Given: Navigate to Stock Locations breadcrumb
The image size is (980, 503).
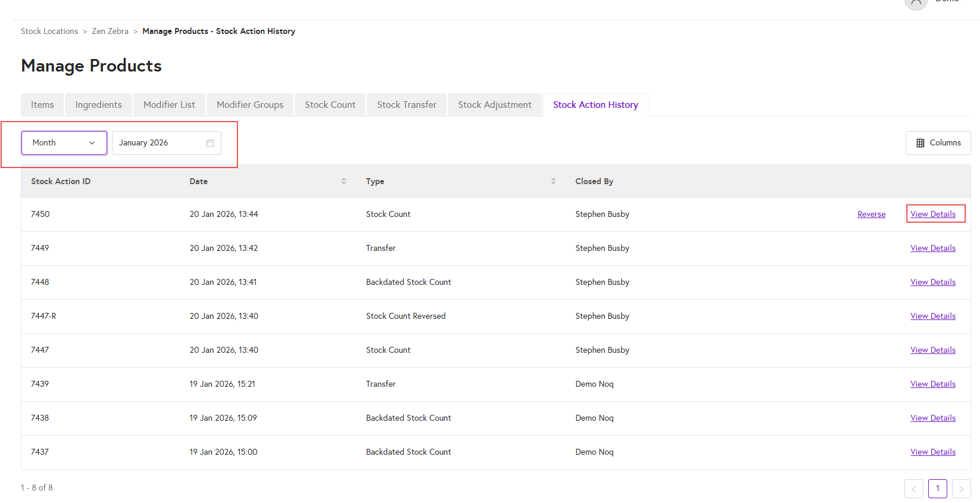Looking at the screenshot, I should point(49,31).
